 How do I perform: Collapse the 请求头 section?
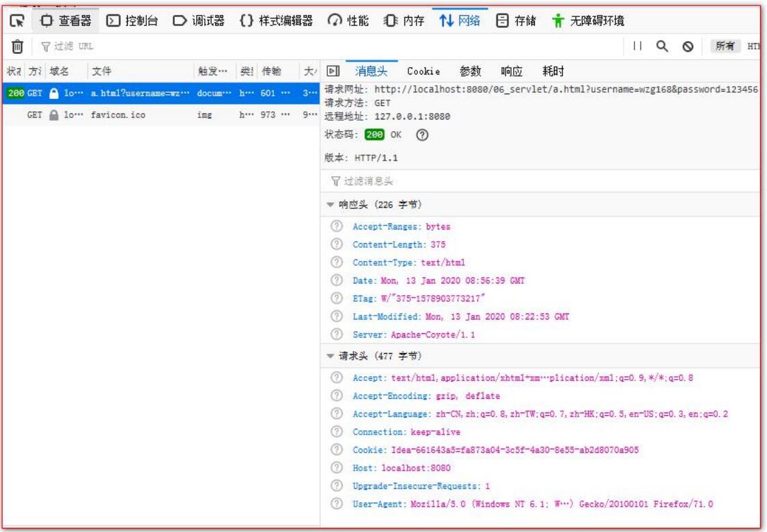pyautogui.click(x=331, y=356)
